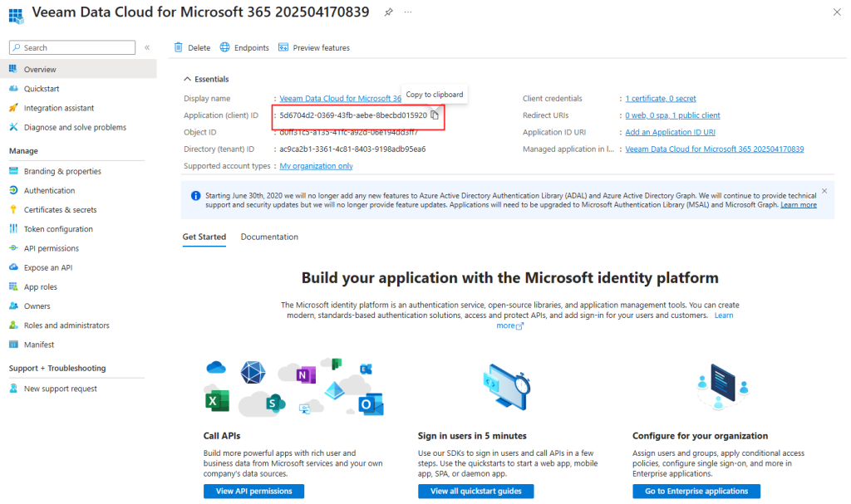This screenshot has height=504, width=851.
Task: Click Learn more in the info banner
Action: [799, 205]
